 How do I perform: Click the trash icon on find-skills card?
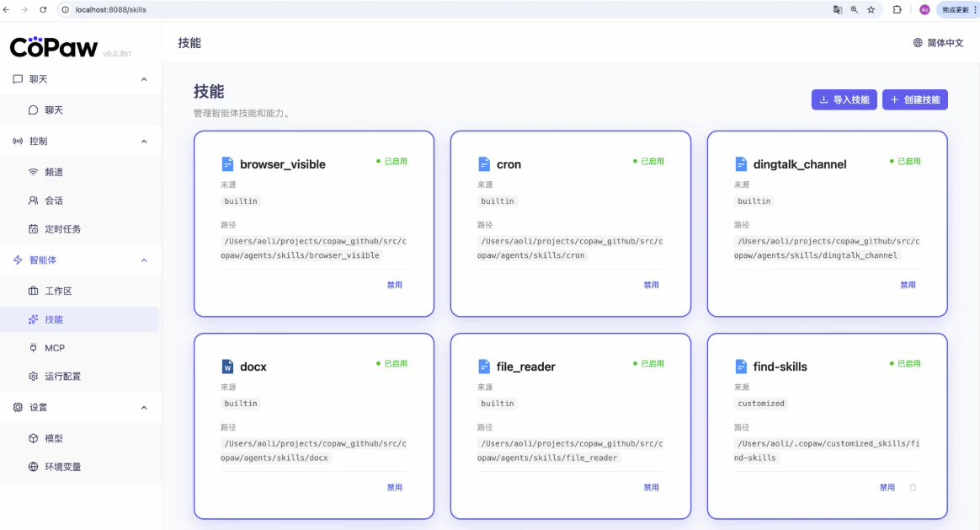click(913, 488)
